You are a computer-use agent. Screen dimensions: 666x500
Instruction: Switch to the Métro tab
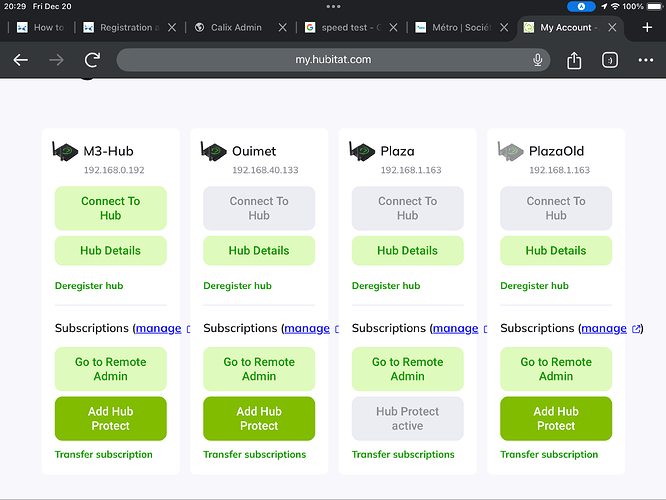click(454, 28)
